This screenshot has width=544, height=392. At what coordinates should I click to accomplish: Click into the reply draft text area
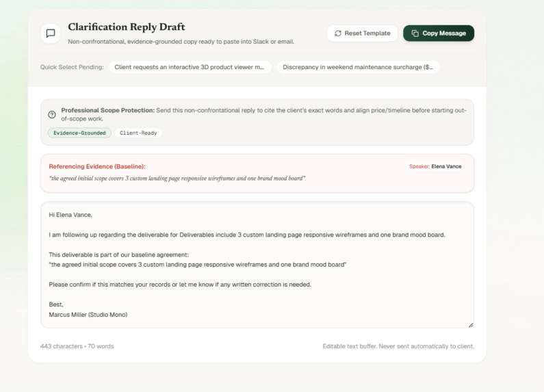tap(257, 265)
